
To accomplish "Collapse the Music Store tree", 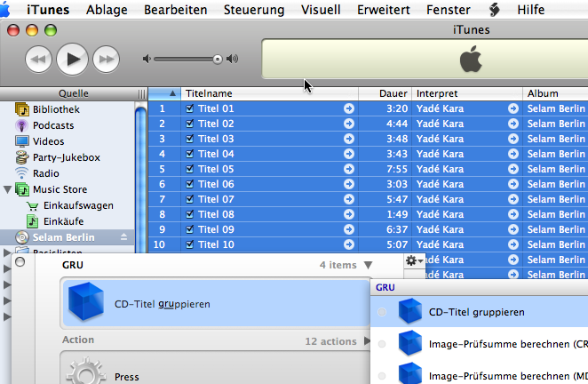I will (7, 189).
